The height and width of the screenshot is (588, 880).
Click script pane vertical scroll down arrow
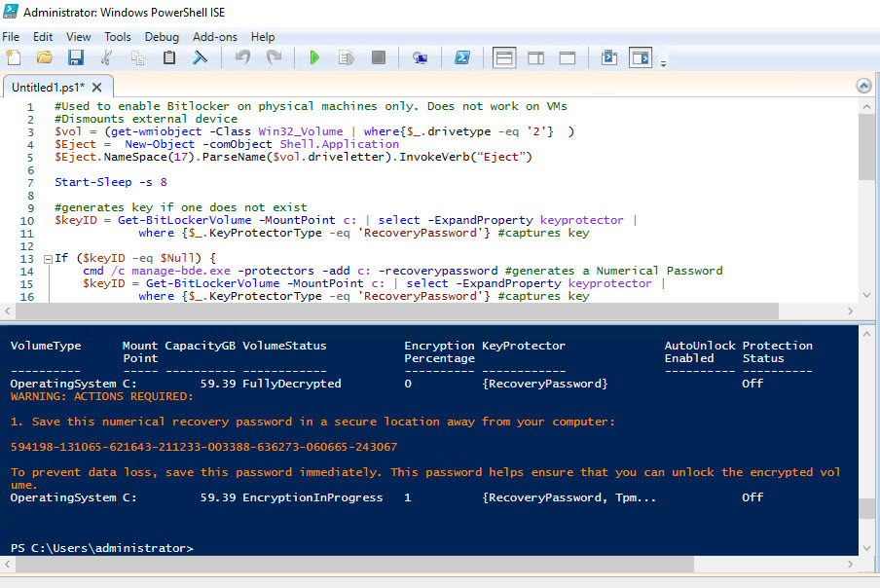pyautogui.click(x=866, y=295)
